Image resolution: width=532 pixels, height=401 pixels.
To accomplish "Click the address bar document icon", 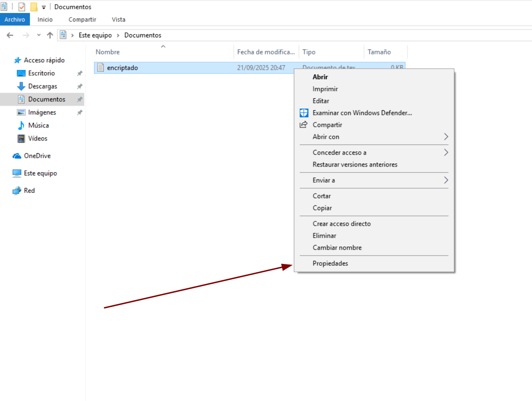I will pyautogui.click(x=63, y=35).
